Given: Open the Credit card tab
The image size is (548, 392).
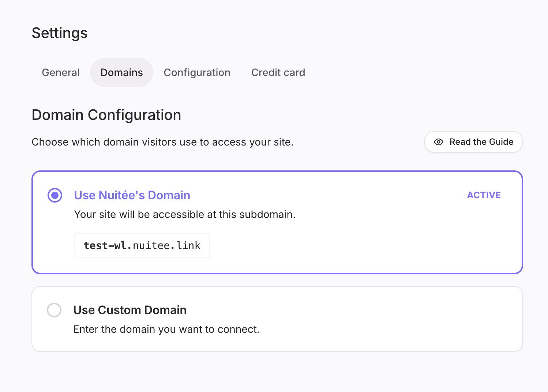Looking at the screenshot, I should (x=278, y=72).
